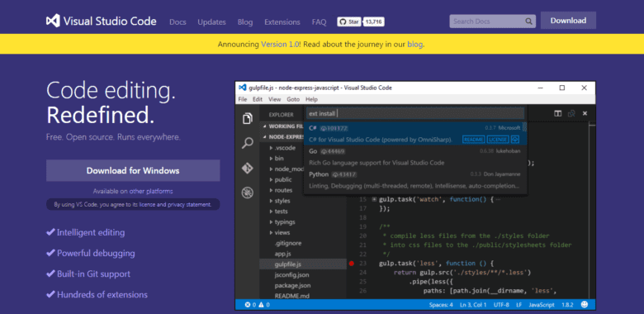Click Download for Windows button
644x314 pixels.
[133, 170]
